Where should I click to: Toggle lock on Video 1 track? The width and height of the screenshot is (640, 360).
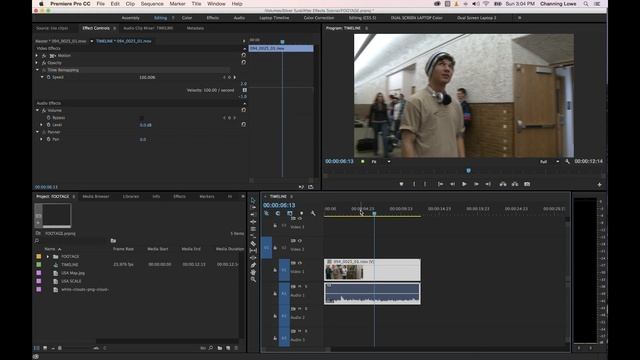click(x=275, y=270)
